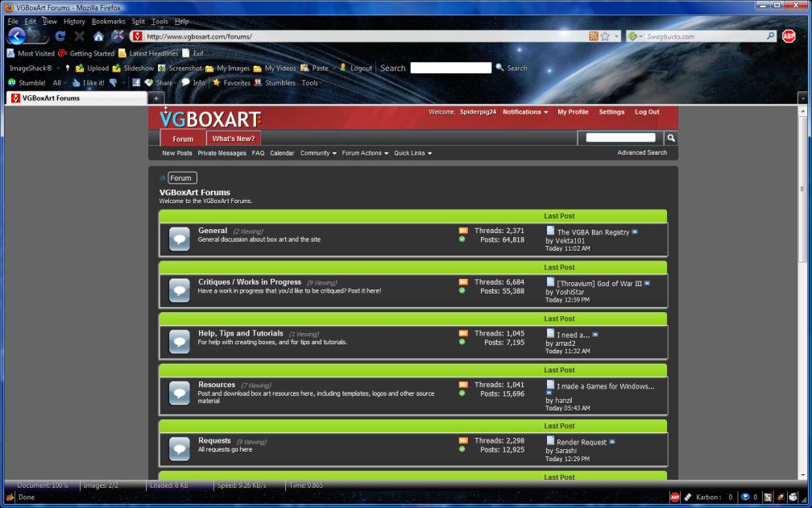Open the Tools menu

159,21
